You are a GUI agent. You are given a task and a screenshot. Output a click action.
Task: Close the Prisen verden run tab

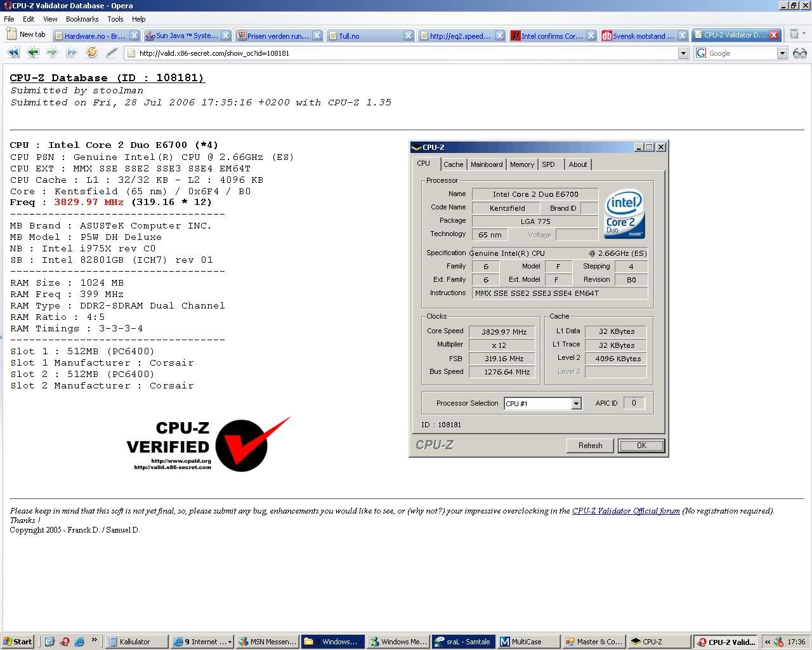click(317, 36)
